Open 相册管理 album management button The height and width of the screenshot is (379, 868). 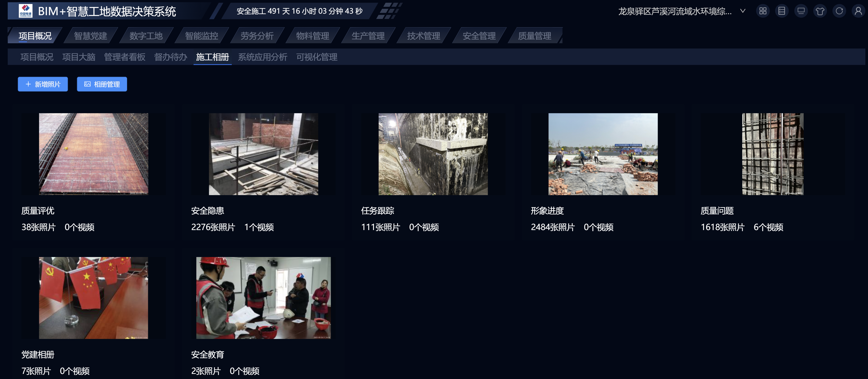point(102,84)
